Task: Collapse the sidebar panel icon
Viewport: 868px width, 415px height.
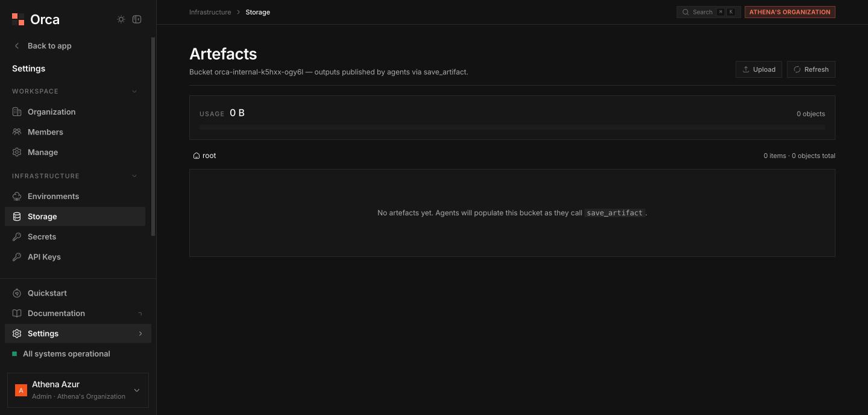Action: (137, 19)
